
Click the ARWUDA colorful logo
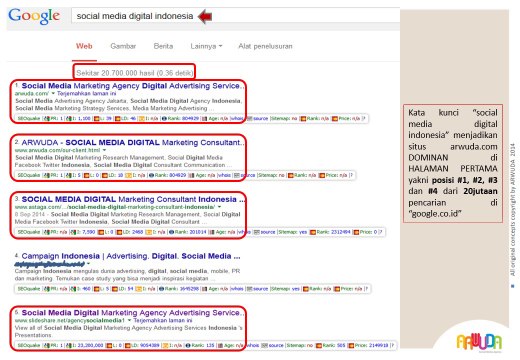pyautogui.click(x=479, y=342)
